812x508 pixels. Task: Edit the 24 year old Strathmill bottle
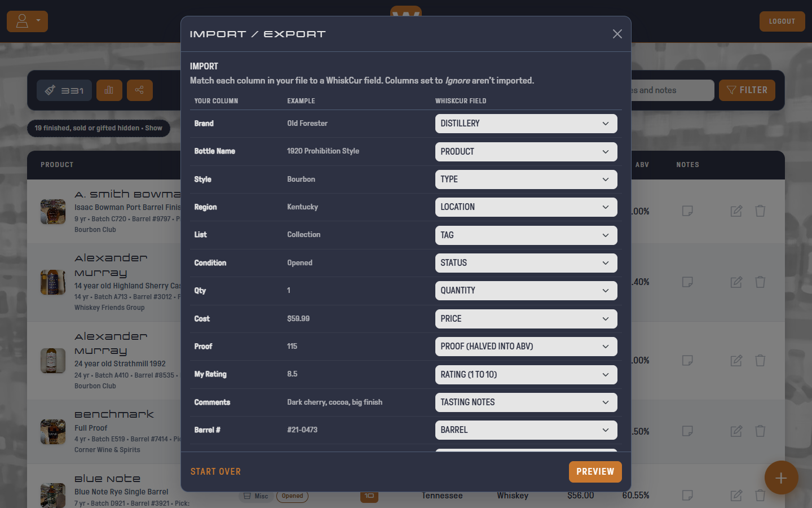pyautogui.click(x=736, y=360)
